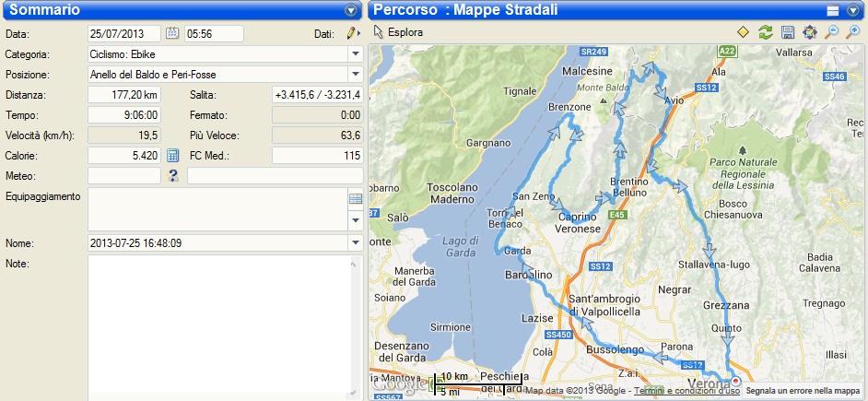This screenshot has width=868, height=401.
Task: Zoom out the map with minus magnifier
Action: [831, 32]
